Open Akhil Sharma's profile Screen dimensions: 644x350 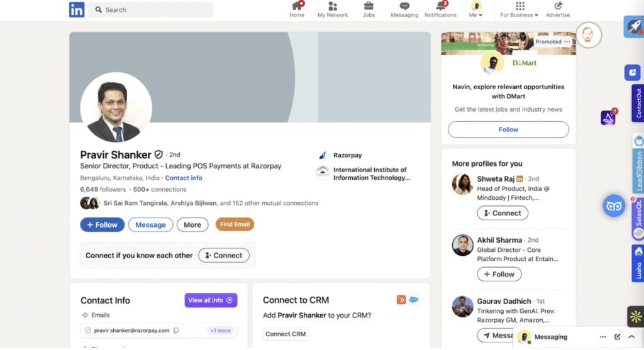(499, 240)
